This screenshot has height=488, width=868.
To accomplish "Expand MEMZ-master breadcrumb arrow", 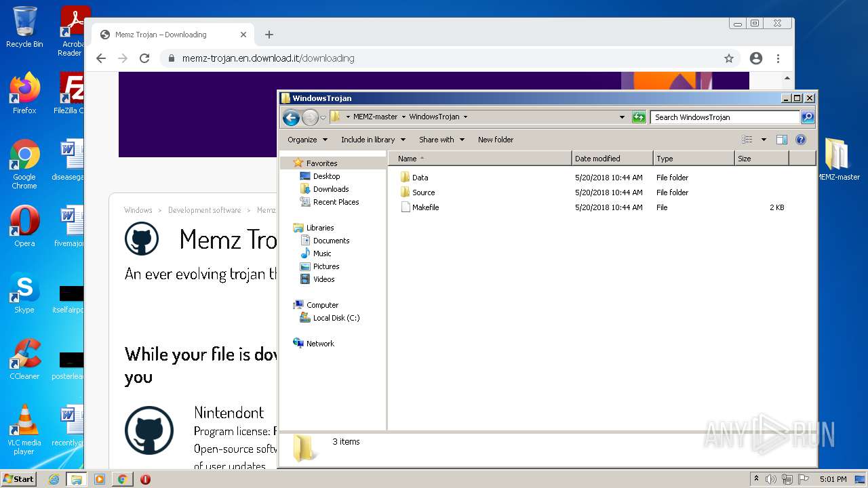I will point(403,117).
